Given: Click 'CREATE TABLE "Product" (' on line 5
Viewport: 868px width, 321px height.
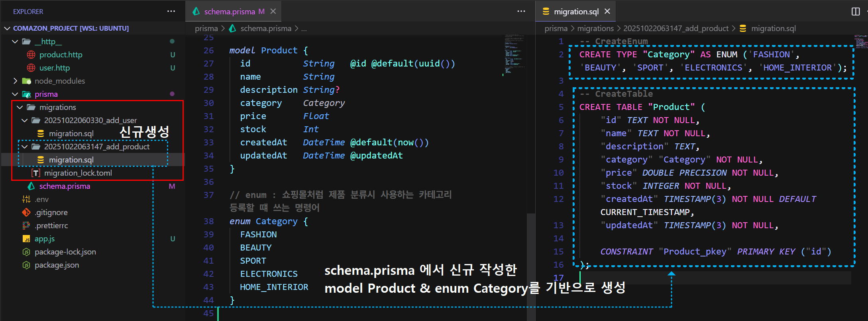Looking at the screenshot, I should tap(642, 107).
